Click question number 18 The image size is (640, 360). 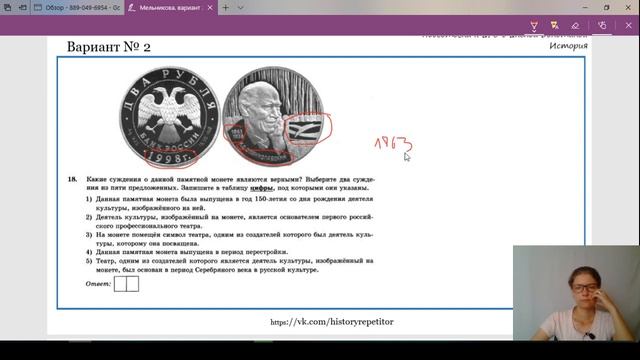(x=72, y=179)
